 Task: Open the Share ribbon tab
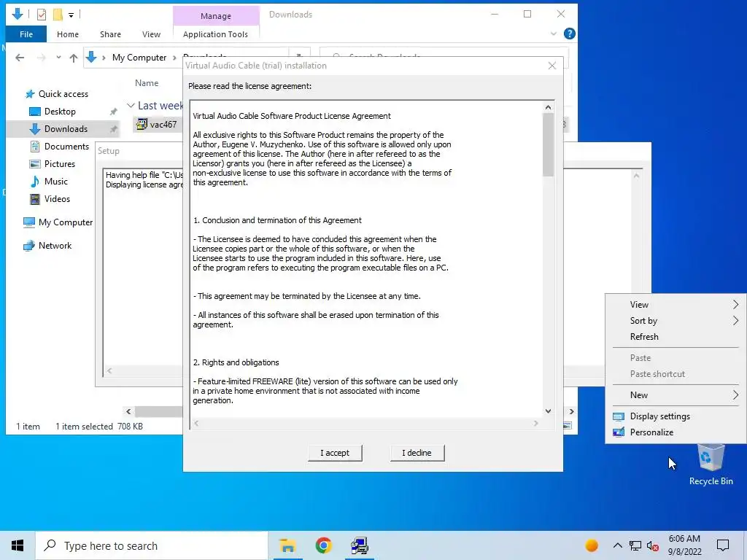tap(111, 34)
